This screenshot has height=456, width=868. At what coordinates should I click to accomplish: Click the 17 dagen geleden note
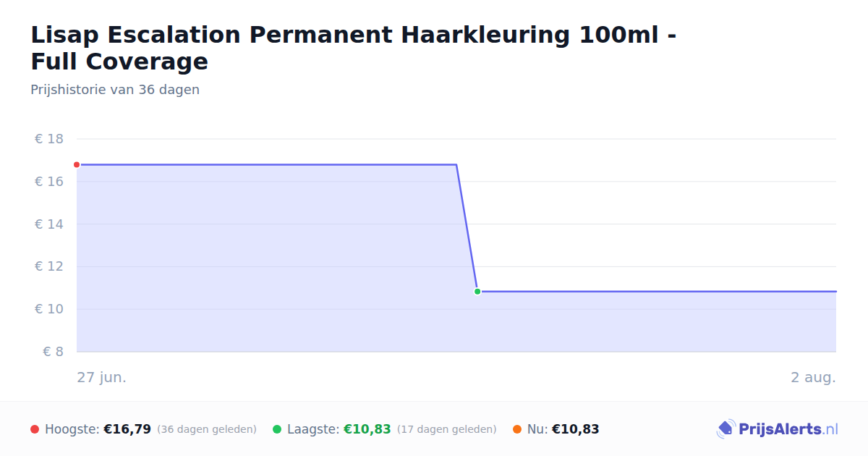coord(447,429)
